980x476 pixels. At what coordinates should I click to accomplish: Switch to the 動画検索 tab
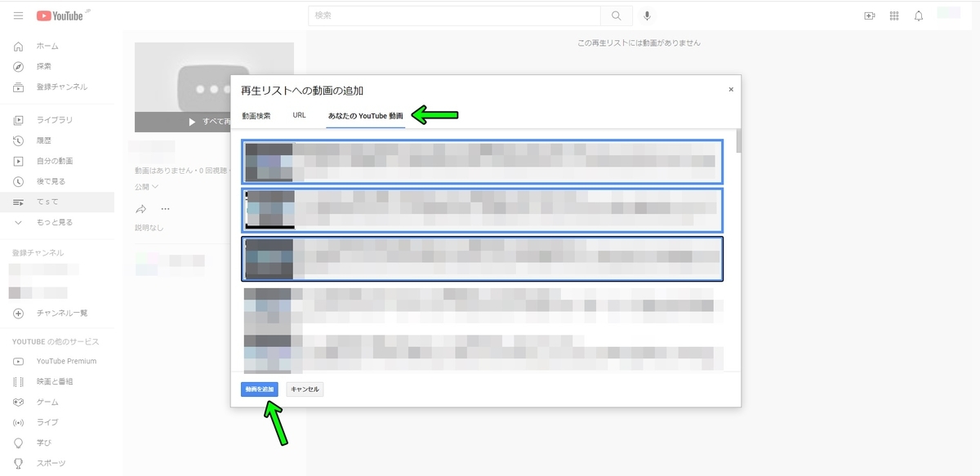click(257, 115)
